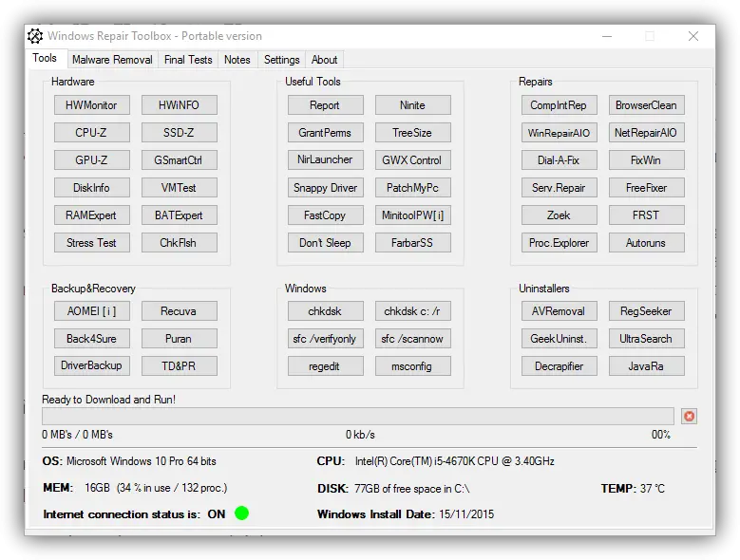Start CPU-Z
This screenshot has width=740, height=560.
(x=91, y=133)
